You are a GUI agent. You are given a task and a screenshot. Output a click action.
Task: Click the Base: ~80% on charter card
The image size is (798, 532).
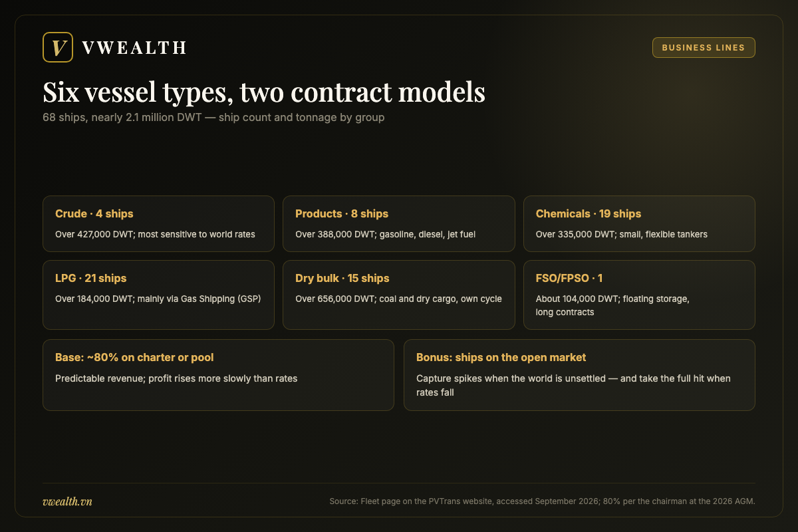pyautogui.click(x=218, y=375)
